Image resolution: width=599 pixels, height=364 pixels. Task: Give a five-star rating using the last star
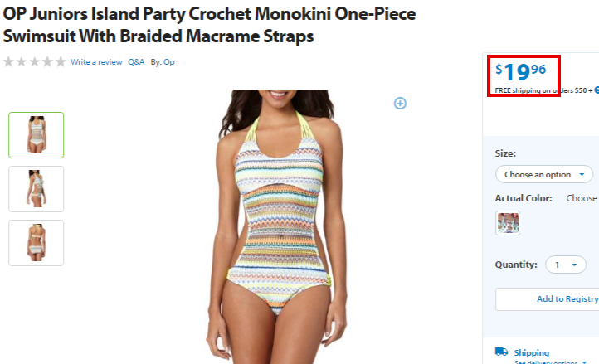click(x=61, y=61)
